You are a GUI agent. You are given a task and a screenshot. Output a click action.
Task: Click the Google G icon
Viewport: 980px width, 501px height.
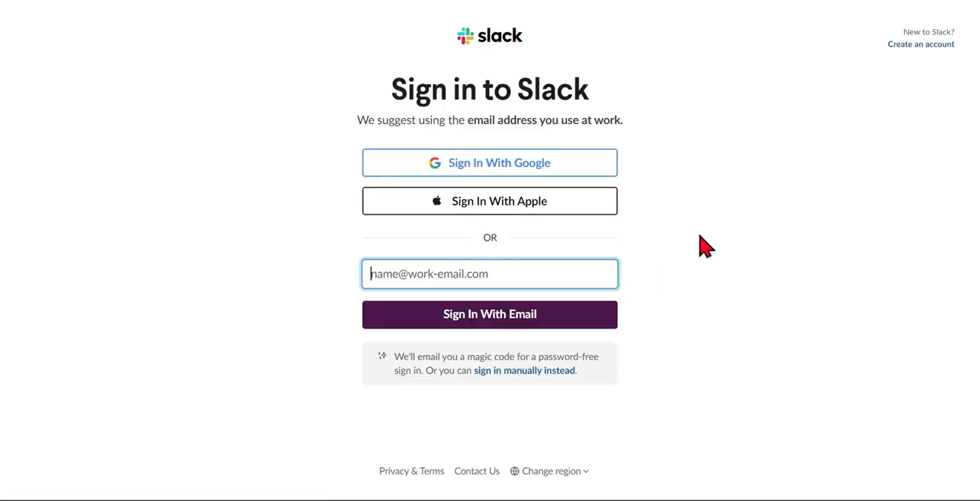coord(435,163)
